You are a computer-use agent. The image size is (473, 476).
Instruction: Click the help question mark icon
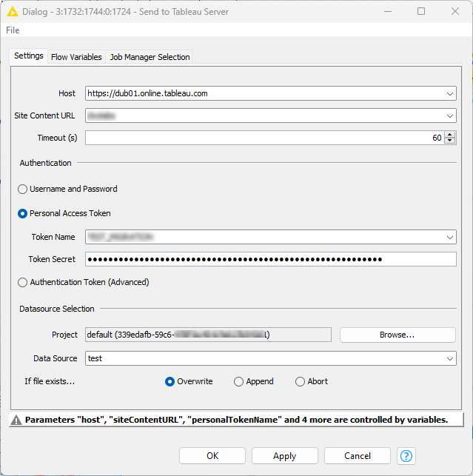click(406, 456)
